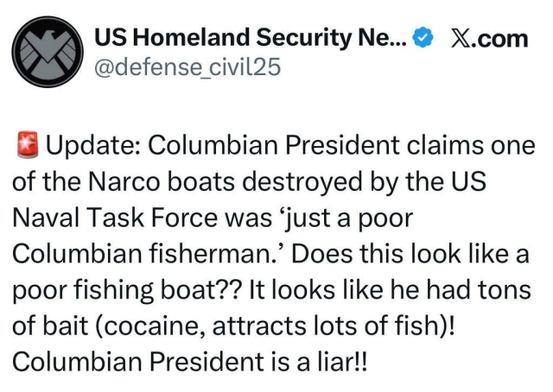Screen dimensions: 553x392
Task: Click the red siren emoji
Action: coord(26,146)
